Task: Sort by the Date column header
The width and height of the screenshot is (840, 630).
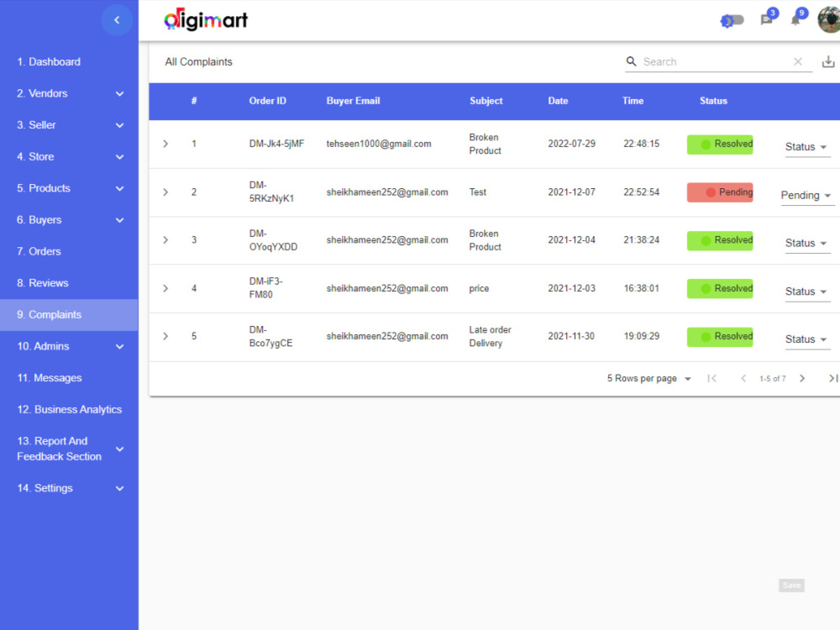Action: click(x=558, y=101)
